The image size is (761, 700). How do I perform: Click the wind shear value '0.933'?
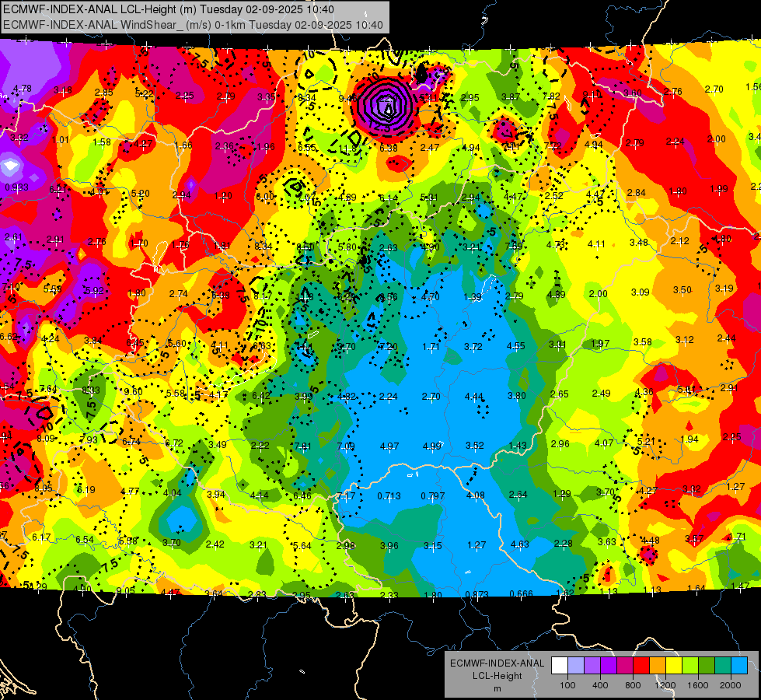pyautogui.click(x=16, y=187)
